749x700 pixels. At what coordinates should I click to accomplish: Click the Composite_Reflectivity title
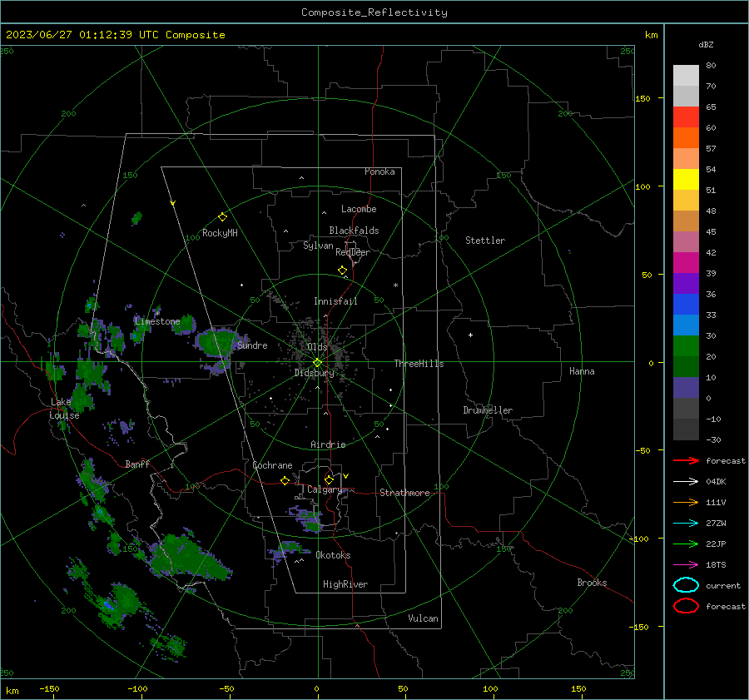coord(374,12)
